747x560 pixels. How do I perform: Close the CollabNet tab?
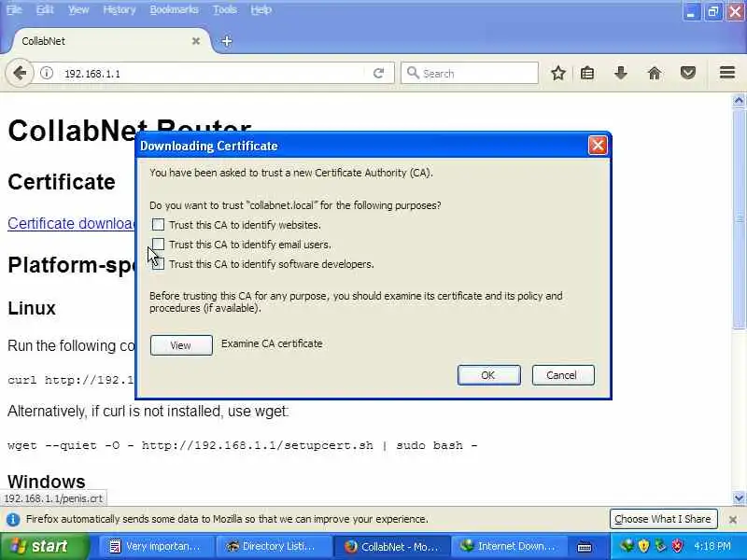pyautogui.click(x=196, y=41)
